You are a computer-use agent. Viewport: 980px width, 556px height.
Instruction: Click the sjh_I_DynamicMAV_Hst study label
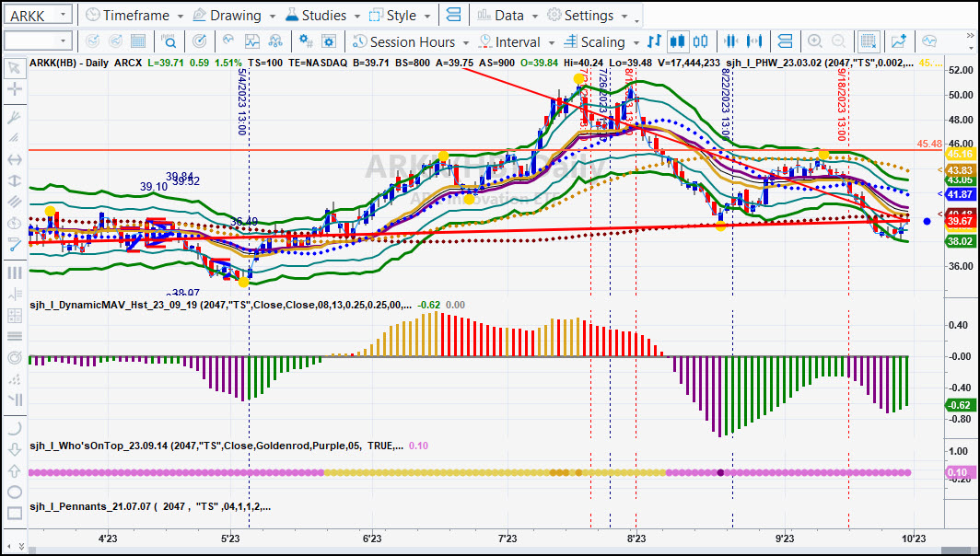click(220, 305)
